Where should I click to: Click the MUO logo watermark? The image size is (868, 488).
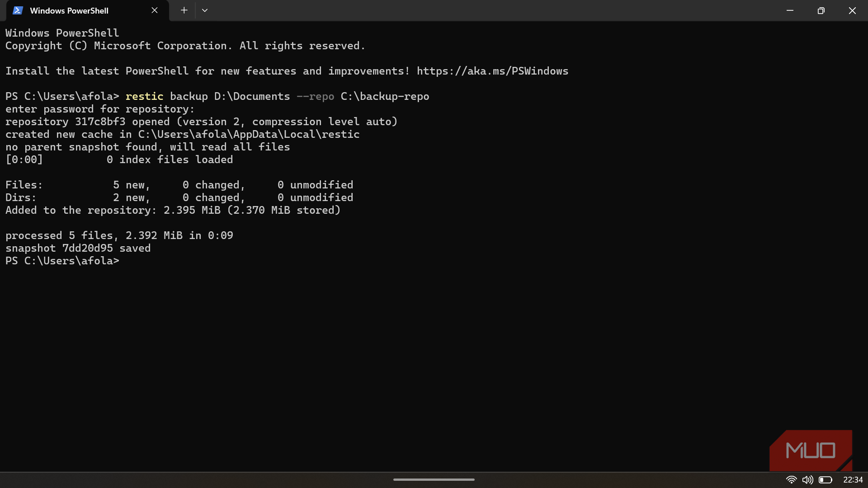pyautogui.click(x=811, y=450)
